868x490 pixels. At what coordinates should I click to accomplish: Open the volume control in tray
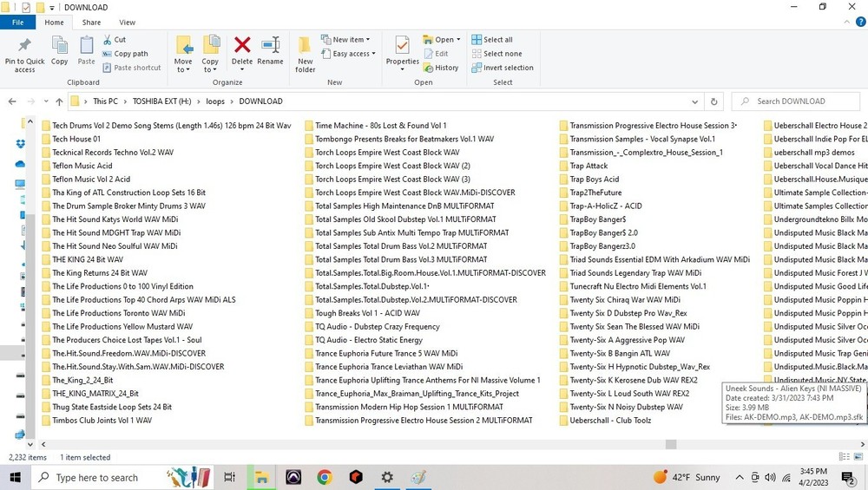click(770, 477)
